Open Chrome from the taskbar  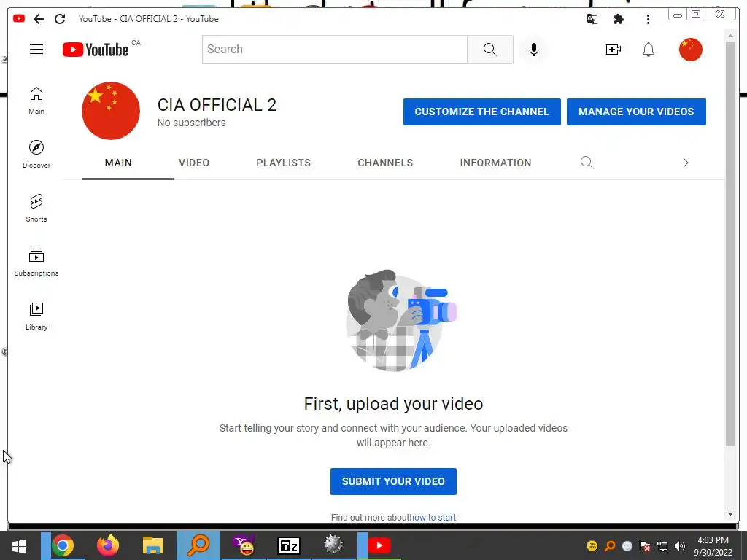(63, 545)
